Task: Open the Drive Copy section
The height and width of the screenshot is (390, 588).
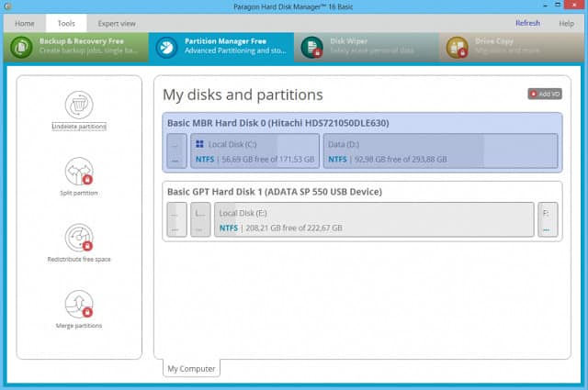Action: tap(512, 47)
